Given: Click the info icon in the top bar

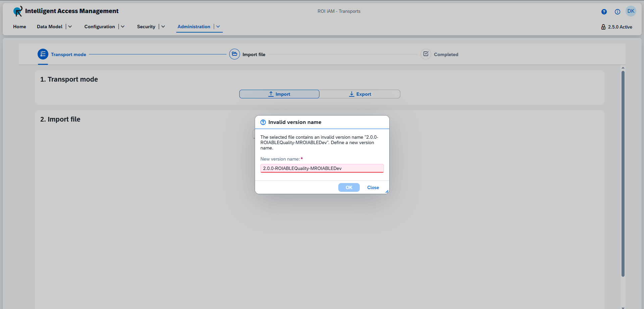Looking at the screenshot, I should (x=617, y=11).
